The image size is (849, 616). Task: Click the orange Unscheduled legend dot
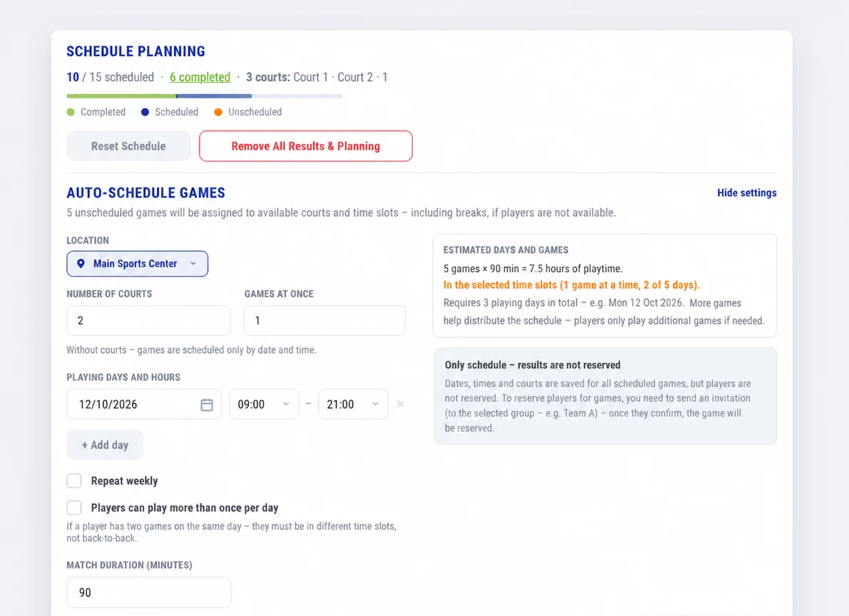click(x=218, y=112)
